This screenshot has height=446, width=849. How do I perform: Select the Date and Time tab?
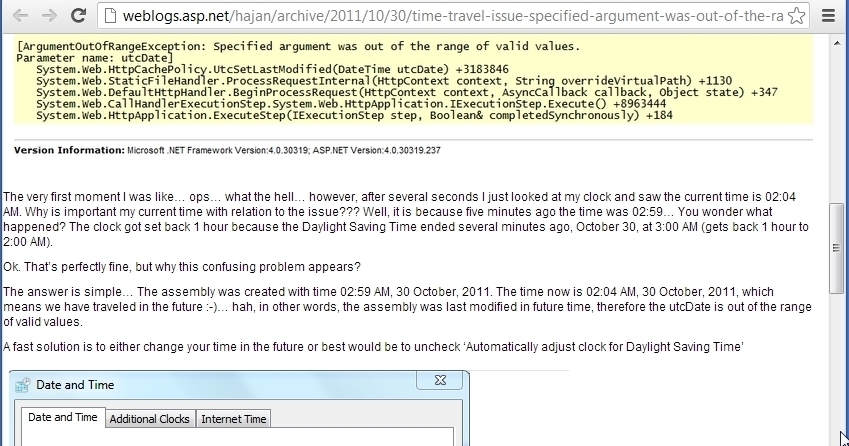(x=62, y=418)
